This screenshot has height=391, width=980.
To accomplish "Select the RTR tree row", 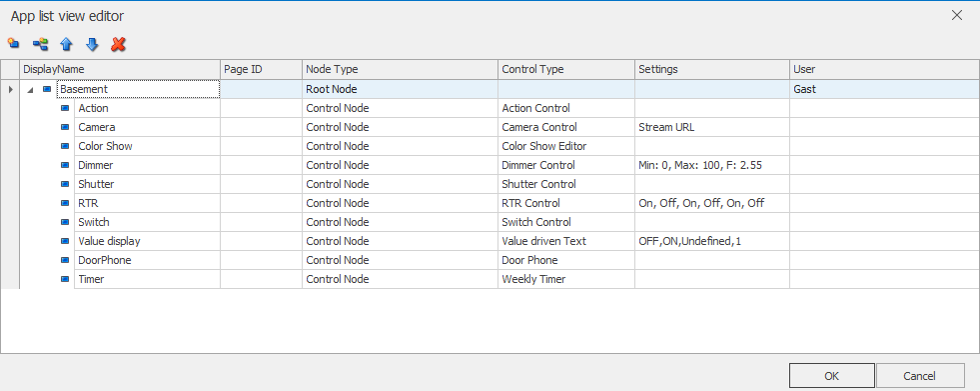I will 147,203.
